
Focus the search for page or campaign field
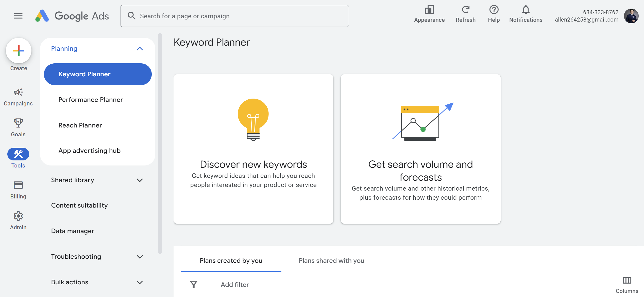[234, 16]
